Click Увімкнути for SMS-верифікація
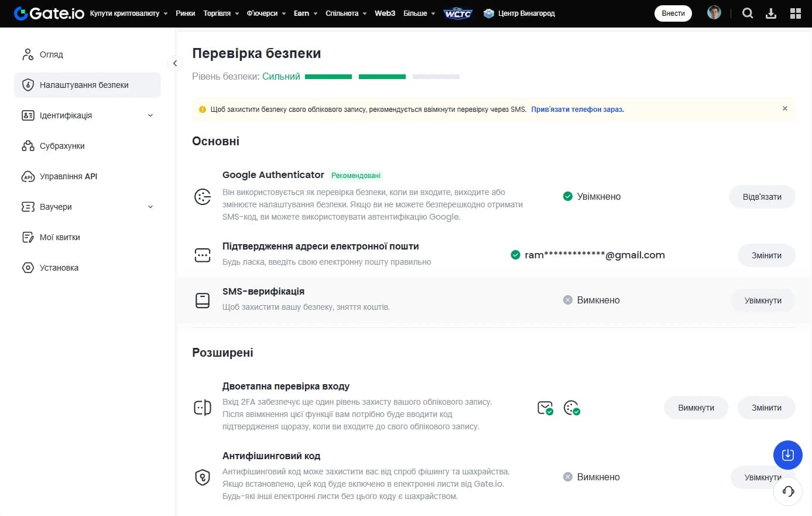The width and height of the screenshot is (812, 516). (x=763, y=300)
